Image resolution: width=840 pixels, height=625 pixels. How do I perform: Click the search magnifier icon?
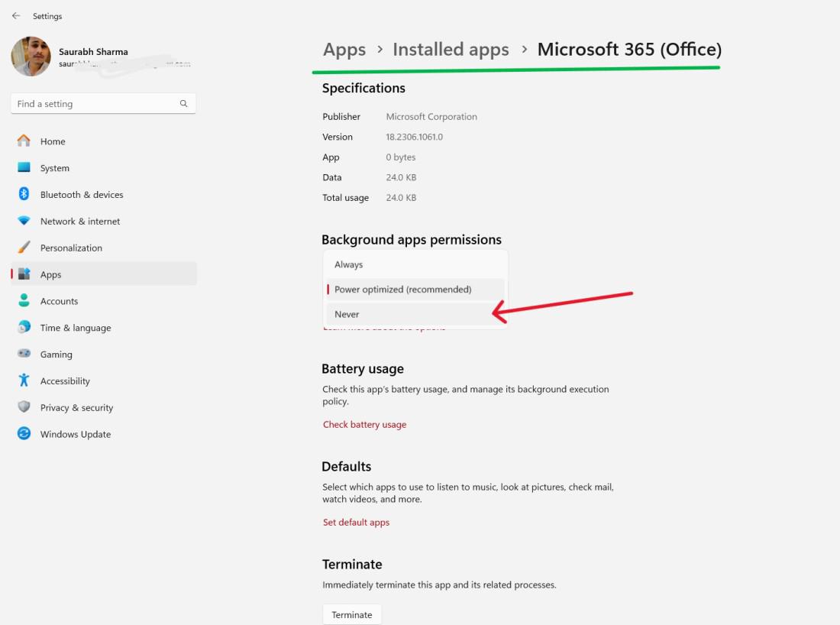pyautogui.click(x=183, y=104)
